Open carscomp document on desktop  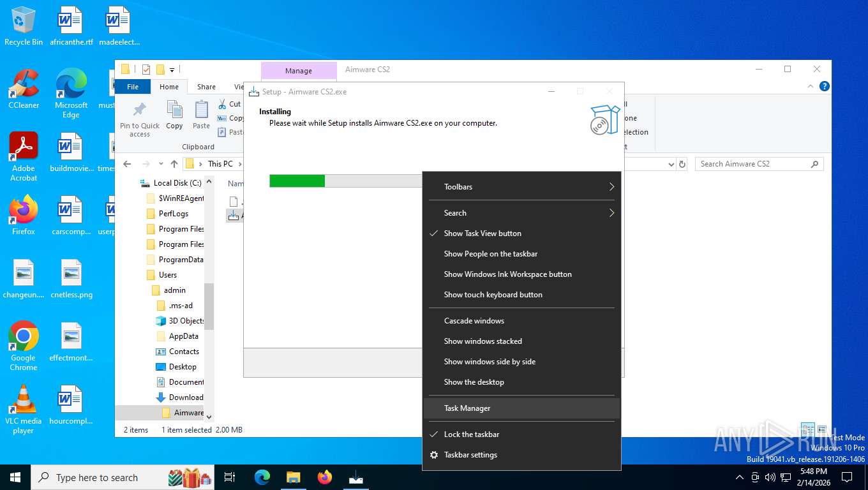tap(71, 216)
